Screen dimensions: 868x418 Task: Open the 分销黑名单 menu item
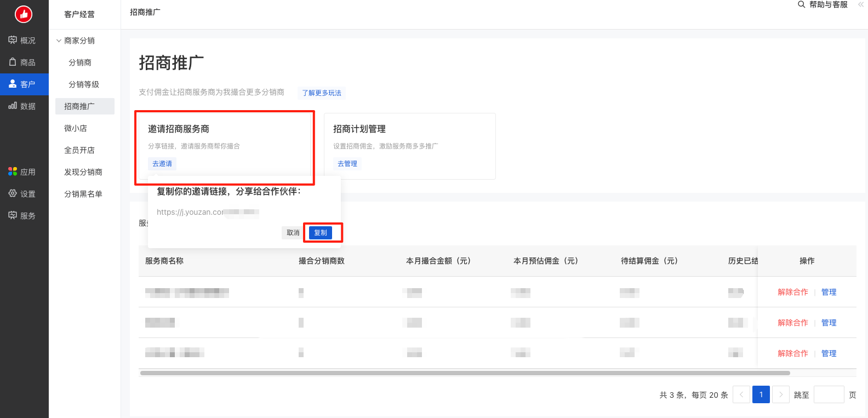click(83, 194)
